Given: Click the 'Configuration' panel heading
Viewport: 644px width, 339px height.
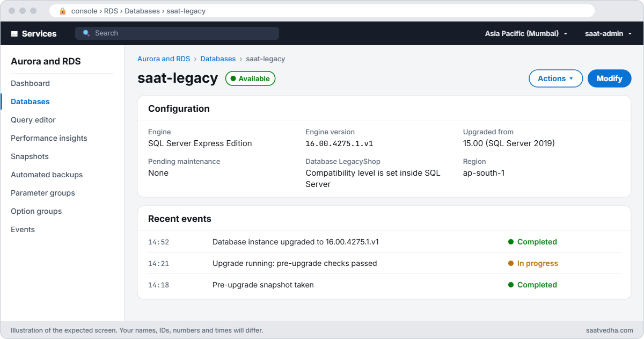Looking at the screenshot, I should [x=179, y=109].
